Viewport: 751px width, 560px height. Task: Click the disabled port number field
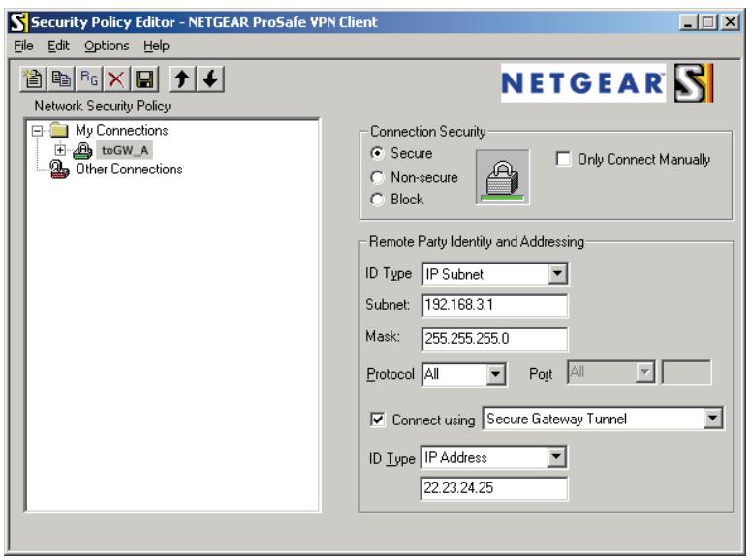click(x=686, y=372)
